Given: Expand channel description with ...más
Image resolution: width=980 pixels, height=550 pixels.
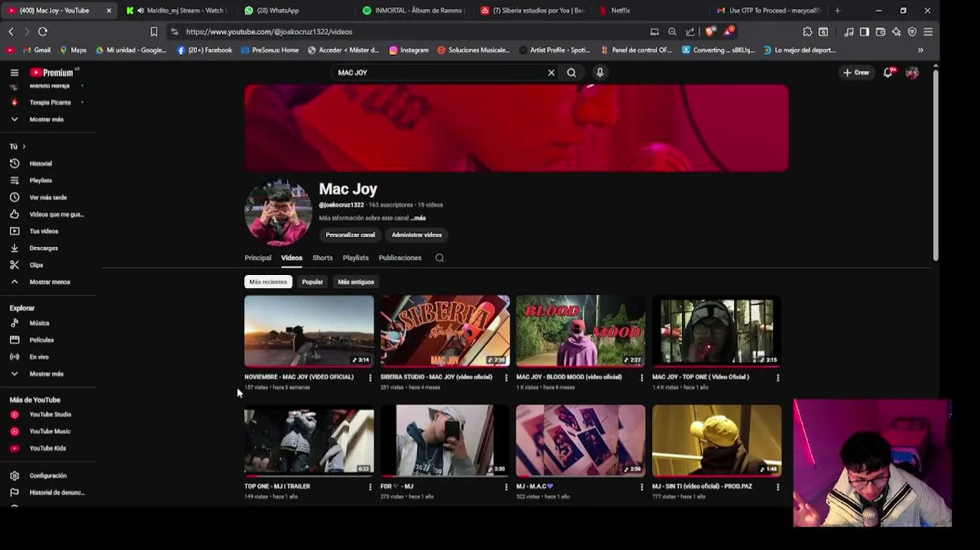Looking at the screenshot, I should pos(418,218).
